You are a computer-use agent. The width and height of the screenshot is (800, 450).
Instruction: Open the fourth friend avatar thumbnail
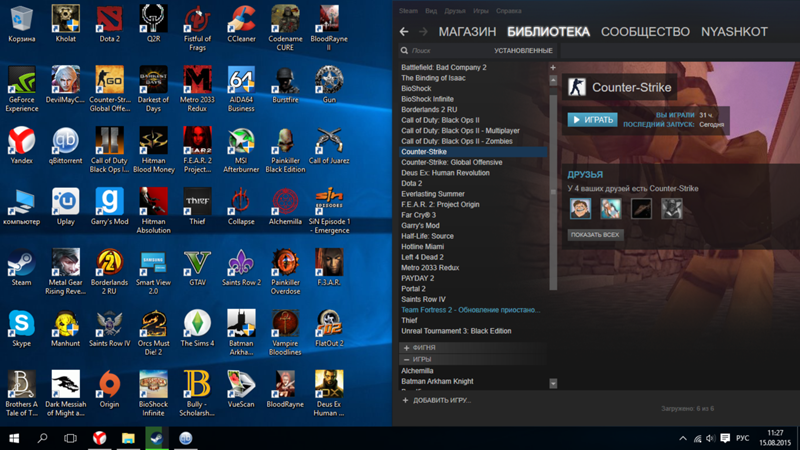coord(671,209)
